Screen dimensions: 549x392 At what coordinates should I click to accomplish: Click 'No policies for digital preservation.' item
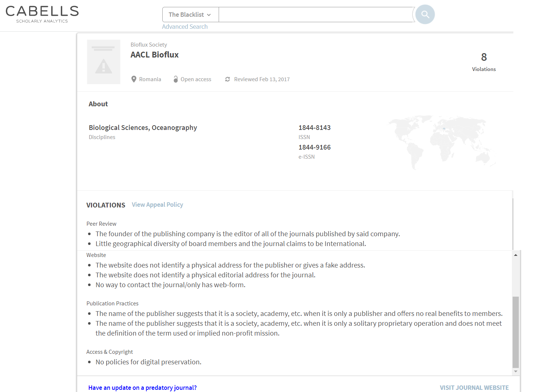[148, 362]
